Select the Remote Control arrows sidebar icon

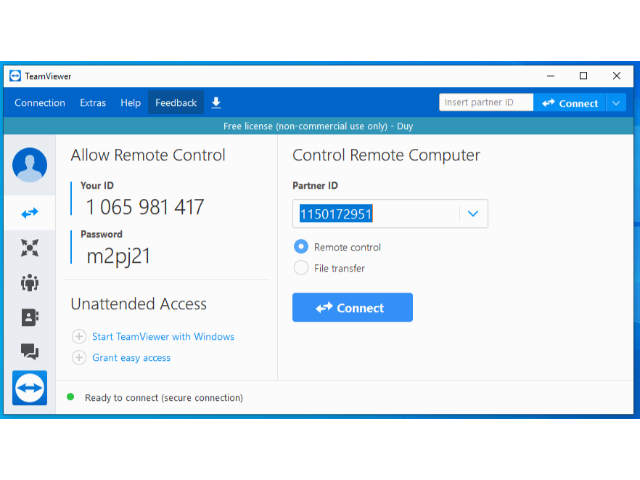[29, 213]
